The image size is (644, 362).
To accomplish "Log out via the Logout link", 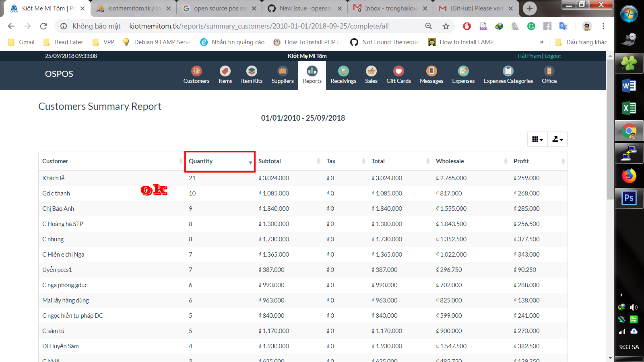I will coord(553,56).
